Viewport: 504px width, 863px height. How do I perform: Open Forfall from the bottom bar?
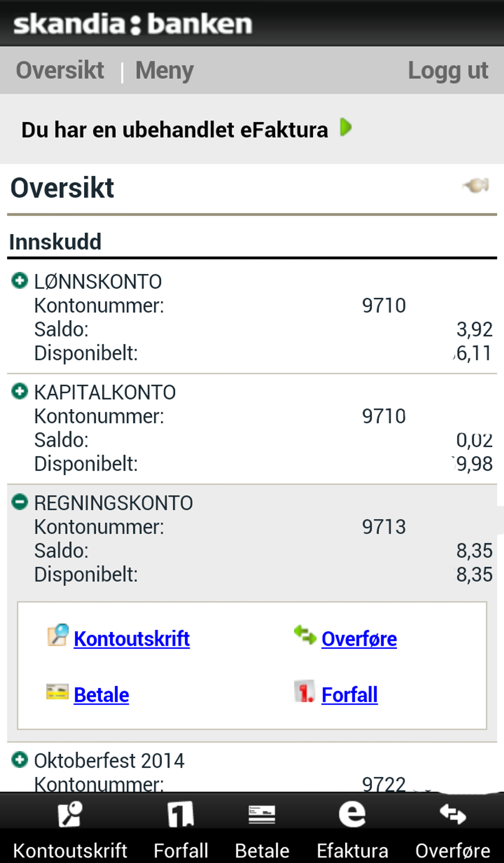click(x=181, y=829)
